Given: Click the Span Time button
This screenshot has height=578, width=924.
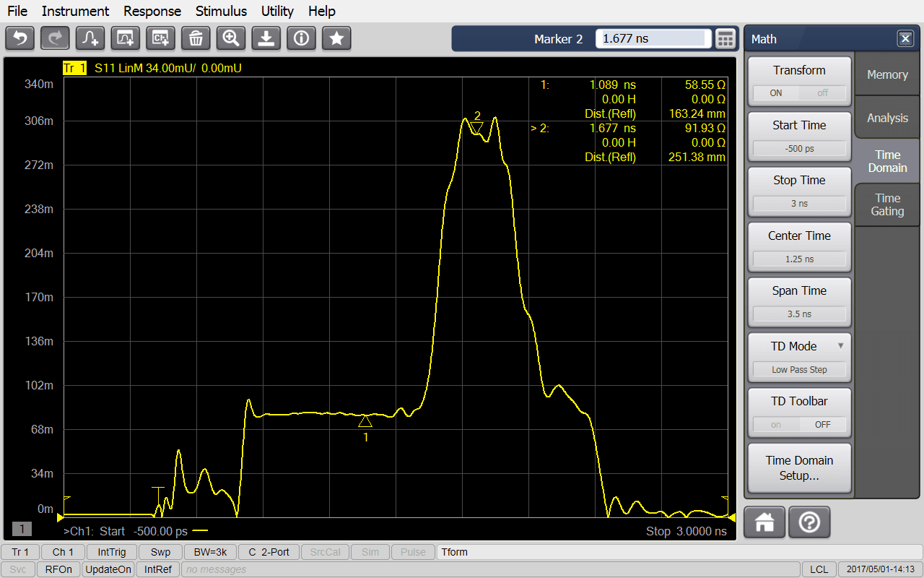Looking at the screenshot, I should tap(799, 291).
